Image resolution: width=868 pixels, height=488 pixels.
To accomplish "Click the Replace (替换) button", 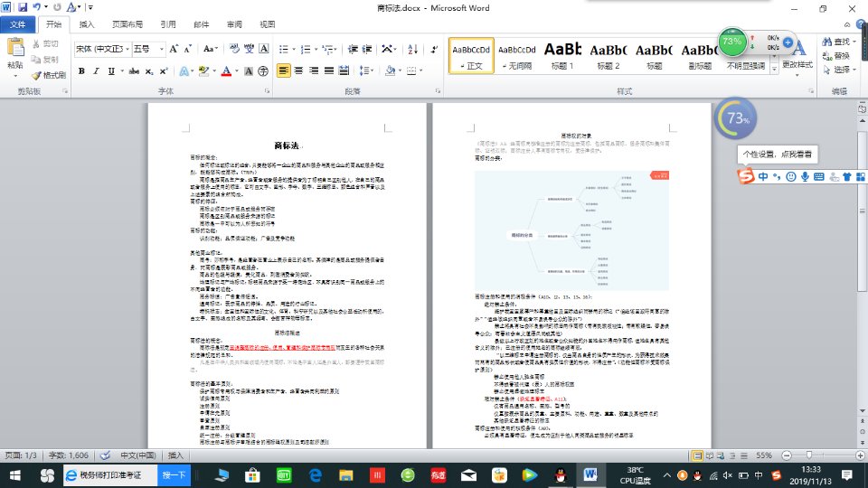I will click(x=835, y=56).
